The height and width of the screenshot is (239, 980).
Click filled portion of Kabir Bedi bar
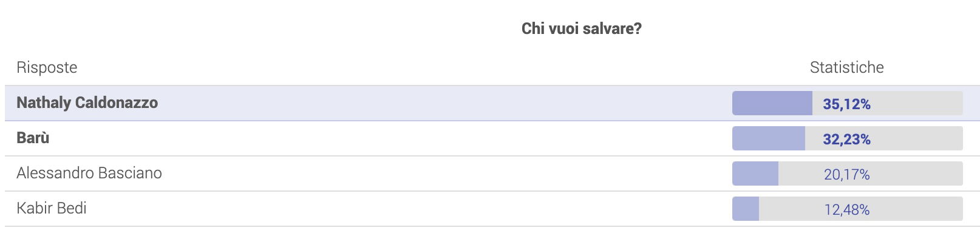pyautogui.click(x=746, y=209)
